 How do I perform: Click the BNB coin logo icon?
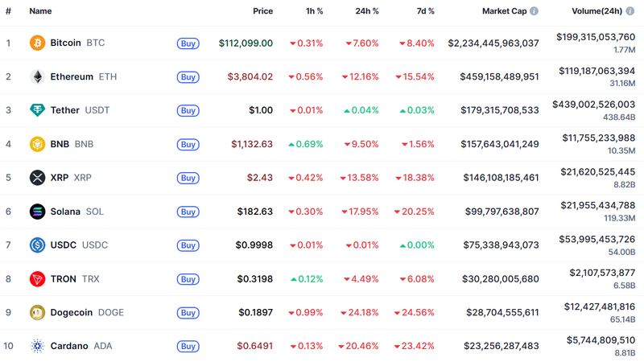point(37,144)
